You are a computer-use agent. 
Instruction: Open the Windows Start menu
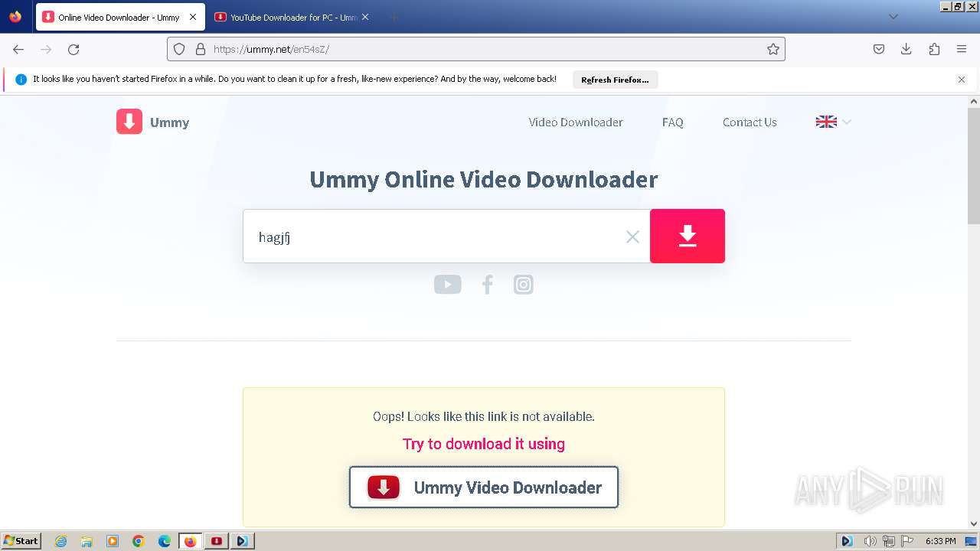(x=21, y=541)
